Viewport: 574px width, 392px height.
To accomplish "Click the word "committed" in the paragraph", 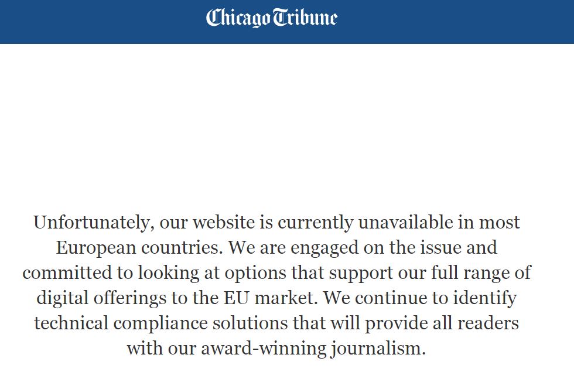I will click(67, 273).
